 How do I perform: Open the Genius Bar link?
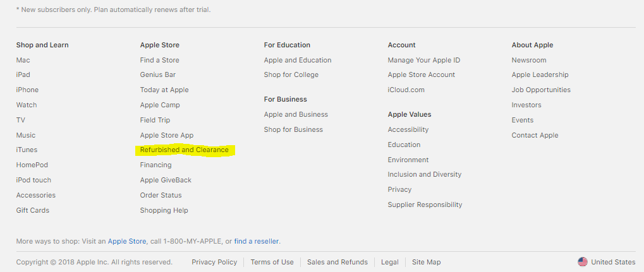tap(158, 74)
